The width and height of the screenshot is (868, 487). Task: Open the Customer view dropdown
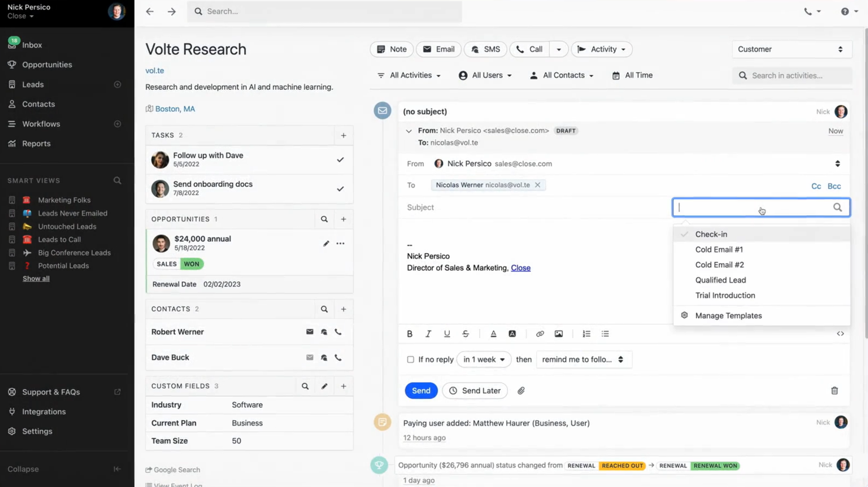[x=791, y=49]
